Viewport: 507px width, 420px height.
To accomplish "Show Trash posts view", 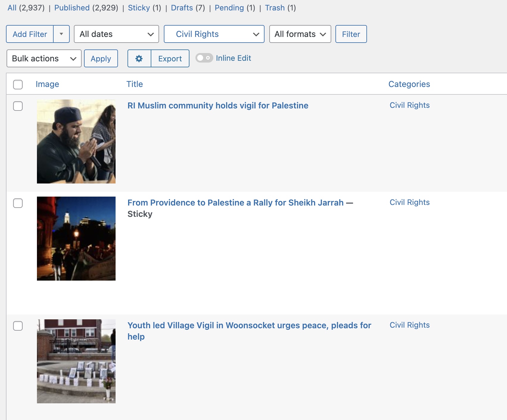I will (275, 8).
